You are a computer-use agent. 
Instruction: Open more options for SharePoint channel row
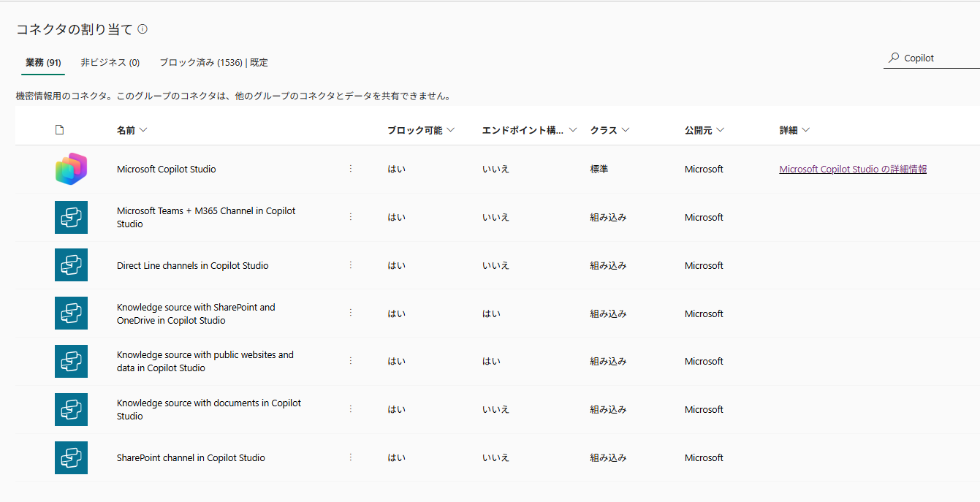[x=350, y=457]
